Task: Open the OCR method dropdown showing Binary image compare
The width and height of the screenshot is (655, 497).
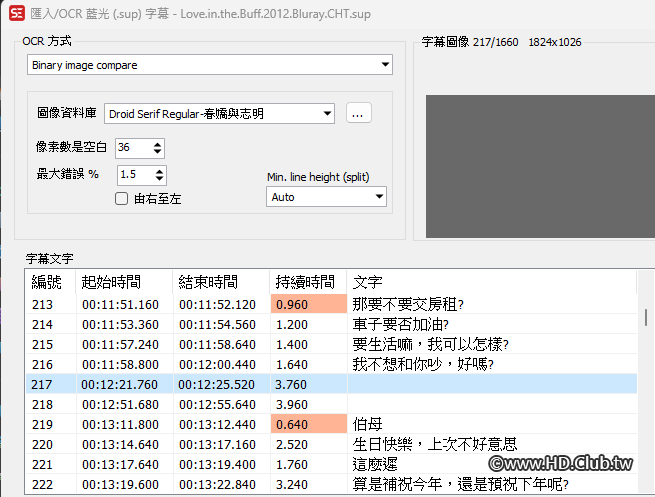Action: 210,65
